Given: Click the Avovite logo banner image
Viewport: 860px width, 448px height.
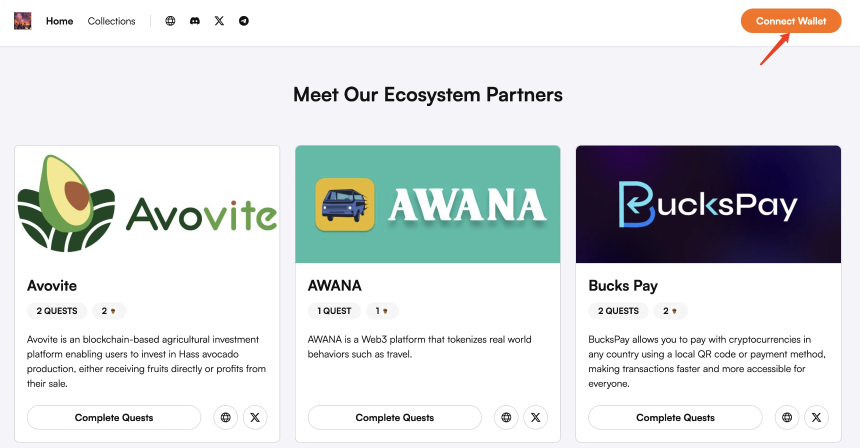Looking at the screenshot, I should pyautogui.click(x=147, y=204).
